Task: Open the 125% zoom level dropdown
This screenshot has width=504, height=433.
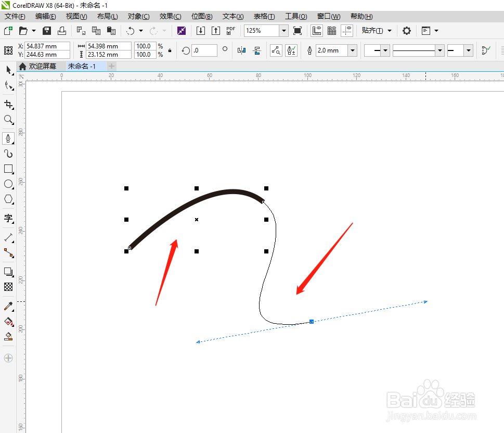Action: click(284, 31)
